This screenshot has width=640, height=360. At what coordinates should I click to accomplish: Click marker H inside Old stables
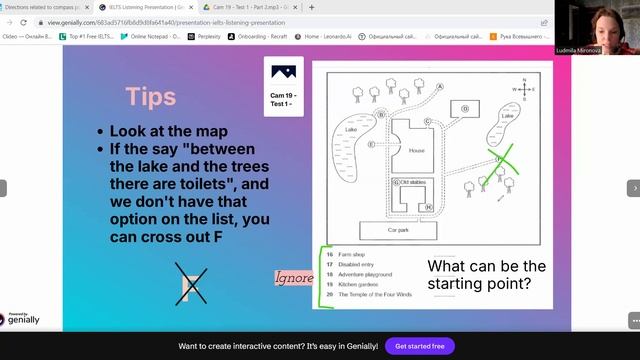pos(428,207)
